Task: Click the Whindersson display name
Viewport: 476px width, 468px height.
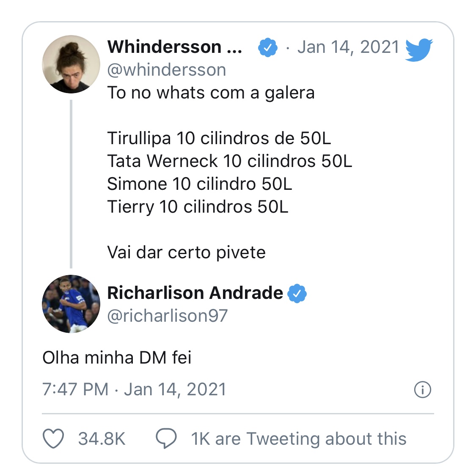Action: pos(175,47)
